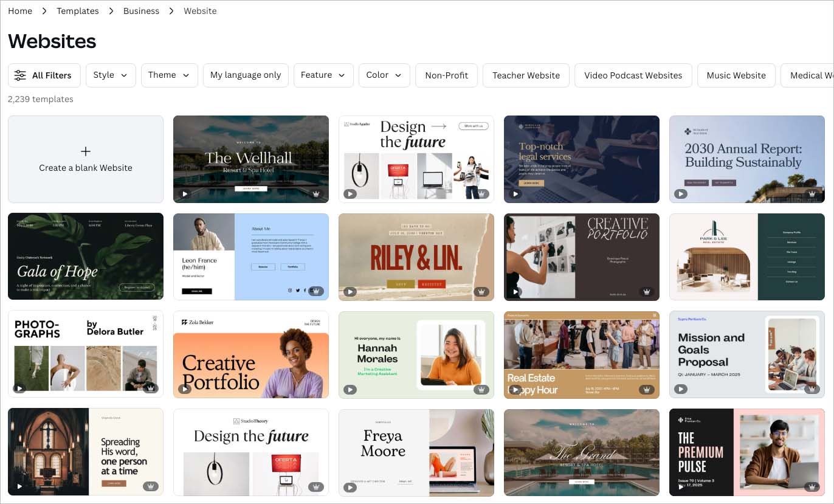Play preview on Freya Moore template
The width and height of the screenshot is (834, 504).
click(x=350, y=487)
